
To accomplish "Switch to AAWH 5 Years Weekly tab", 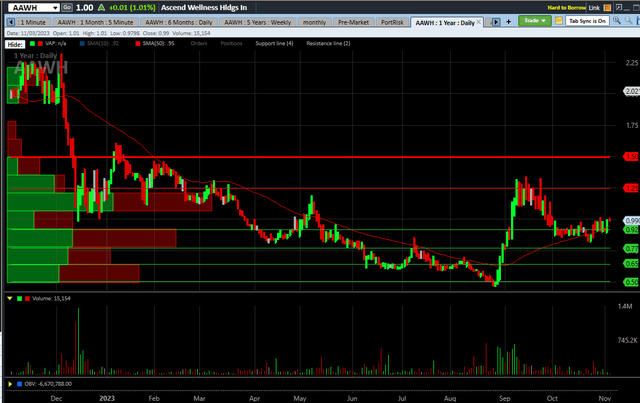I will click(258, 22).
